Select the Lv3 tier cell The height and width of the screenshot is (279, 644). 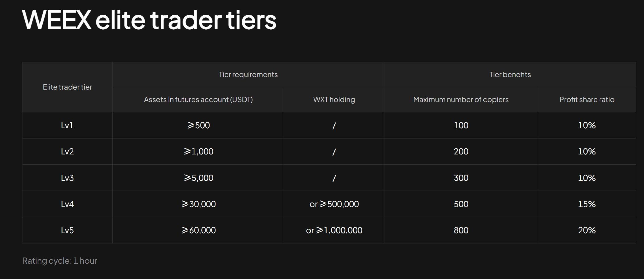[67, 178]
